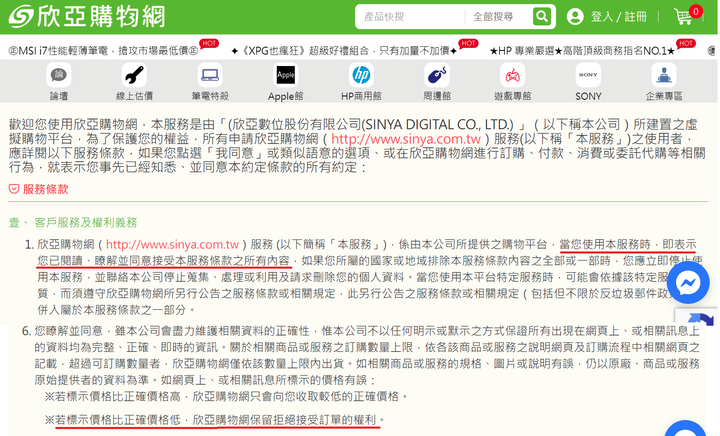The image size is (720, 436).
Task: Click the user account avatar icon
Action: (574, 17)
